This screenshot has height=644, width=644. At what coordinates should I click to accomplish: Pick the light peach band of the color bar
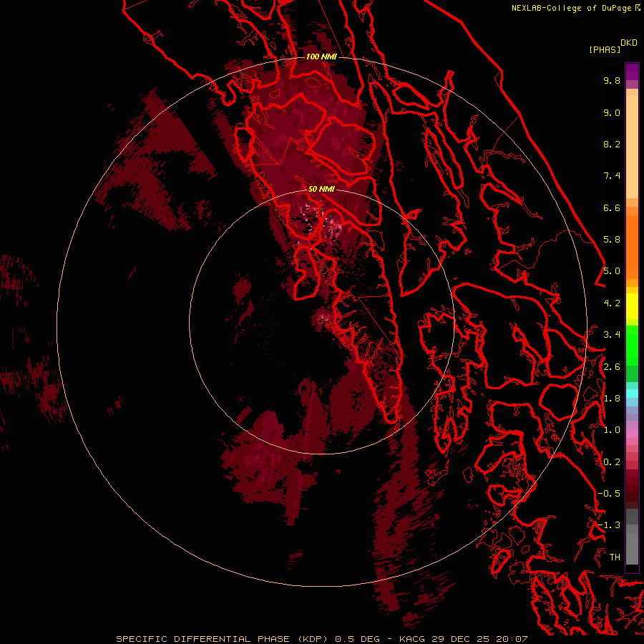pyautogui.click(x=632, y=147)
